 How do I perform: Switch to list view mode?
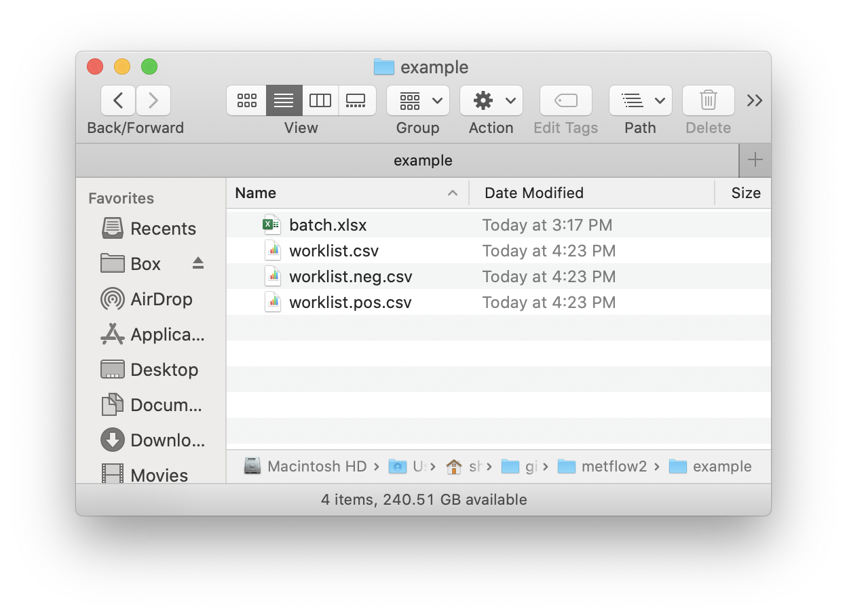[x=284, y=101]
